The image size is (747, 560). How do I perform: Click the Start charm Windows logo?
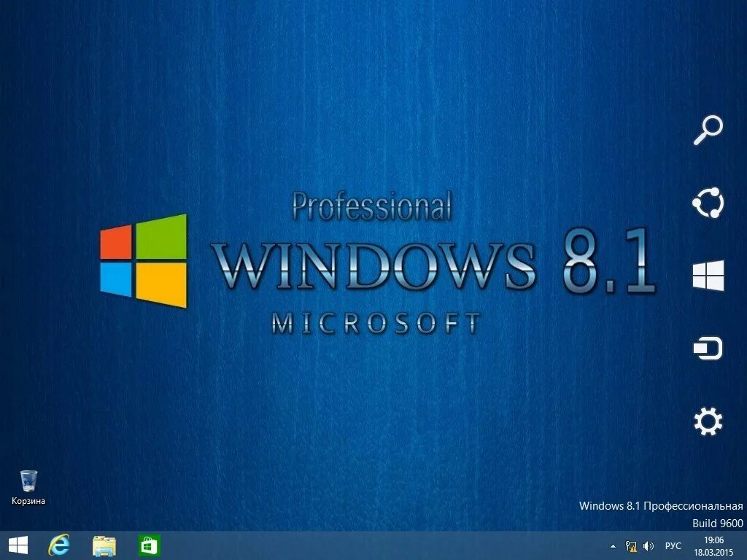click(708, 275)
